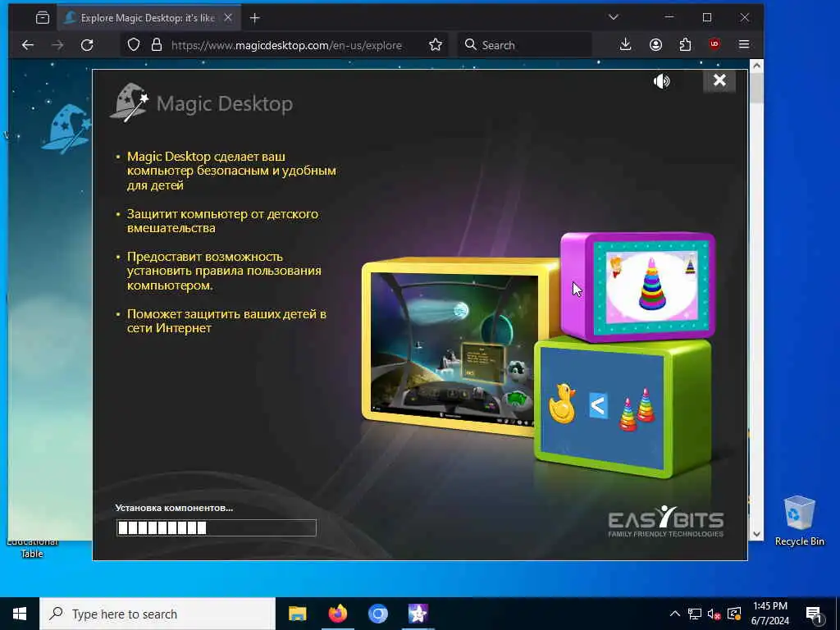Open the tracking protection shield icon
Viewport: 840px width, 630px height.
(134, 45)
